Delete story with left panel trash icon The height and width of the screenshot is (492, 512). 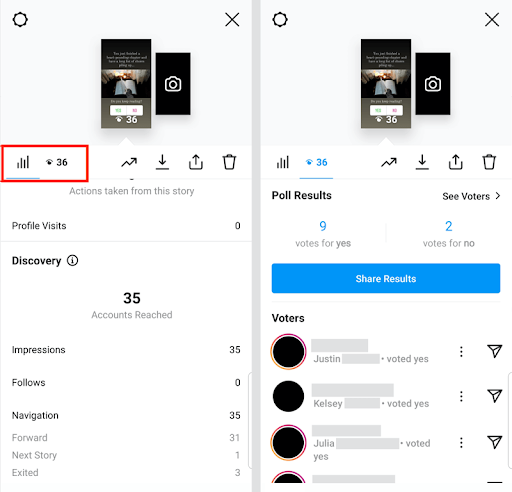[229, 162]
